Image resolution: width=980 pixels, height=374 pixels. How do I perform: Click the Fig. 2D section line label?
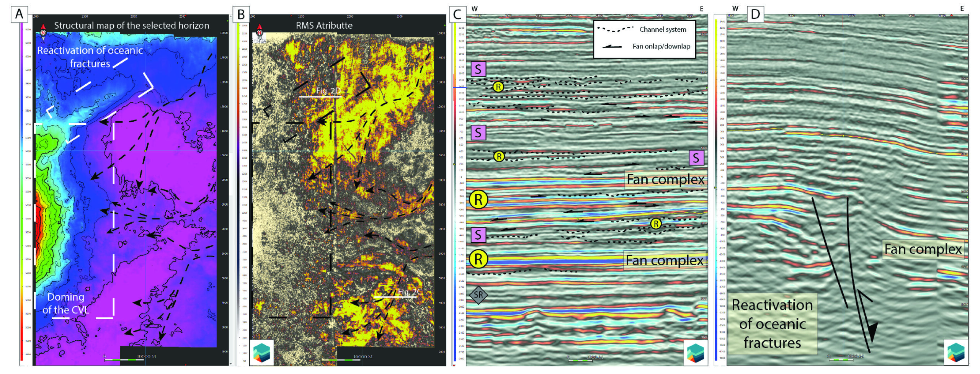click(328, 91)
